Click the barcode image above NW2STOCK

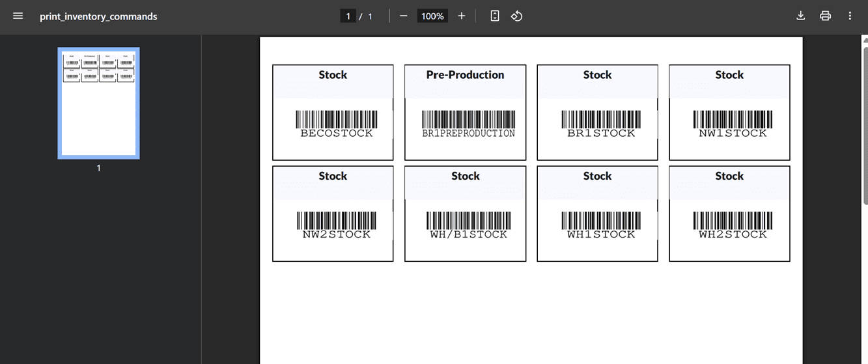[x=337, y=220]
